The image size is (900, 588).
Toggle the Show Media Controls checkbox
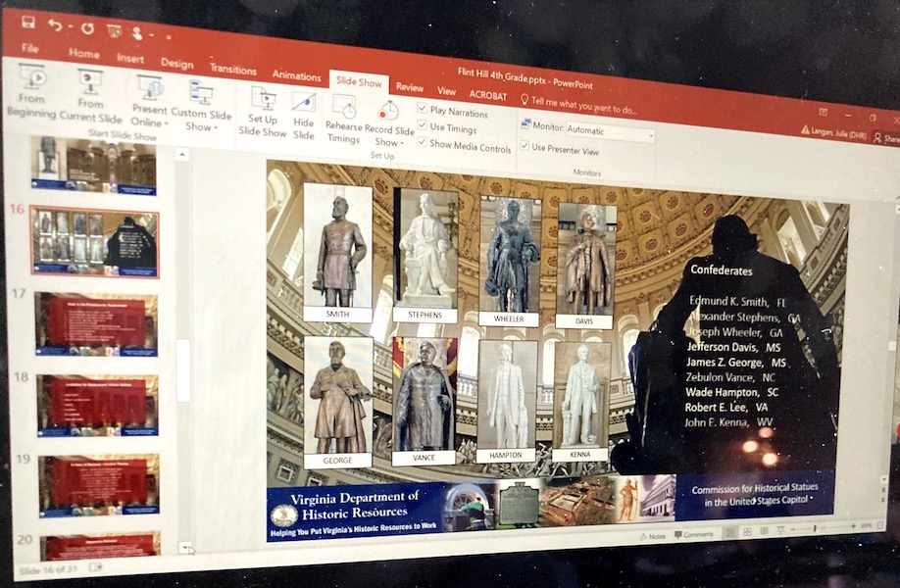[422, 141]
